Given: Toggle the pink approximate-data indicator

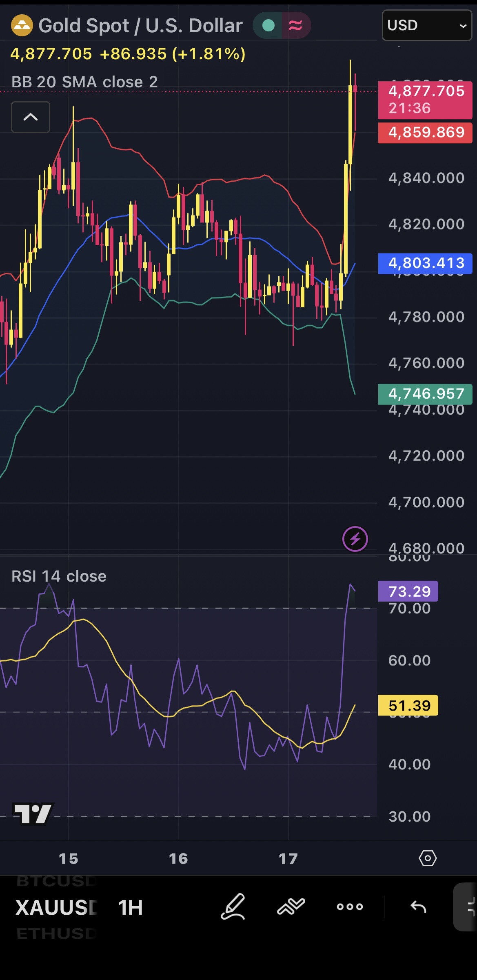Looking at the screenshot, I should 296,26.
